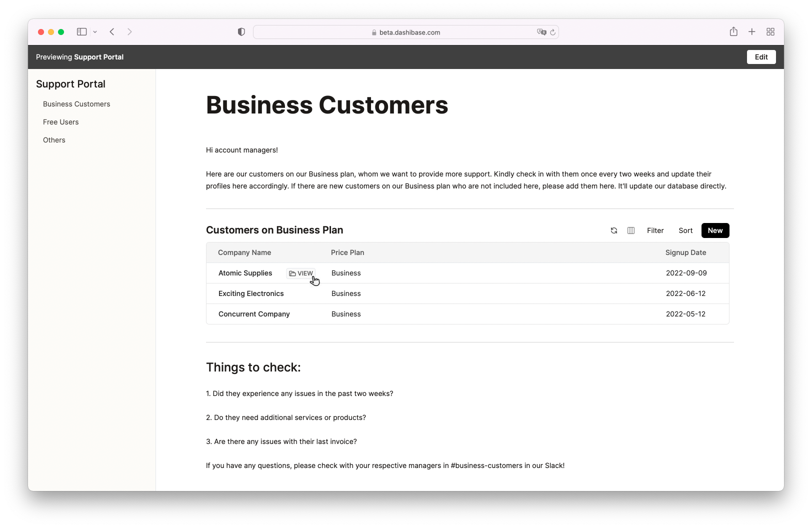Click the Sort button

coord(685,230)
